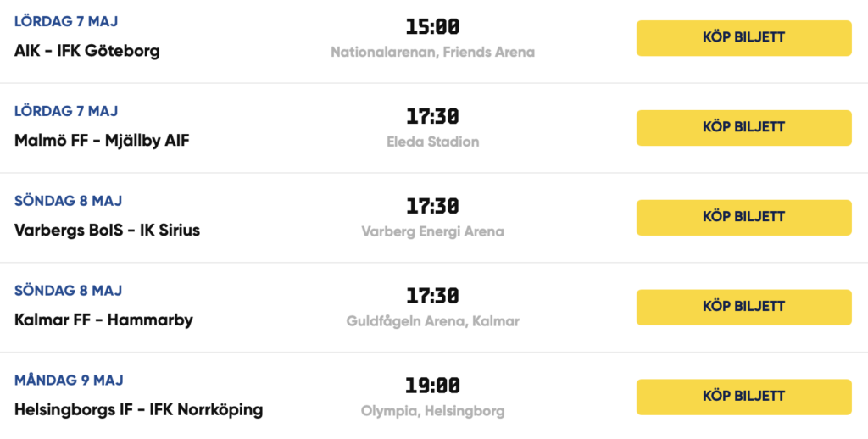Buy ticket for Varbergs BoIS - IK Sirius
868x439 pixels.
[743, 218]
